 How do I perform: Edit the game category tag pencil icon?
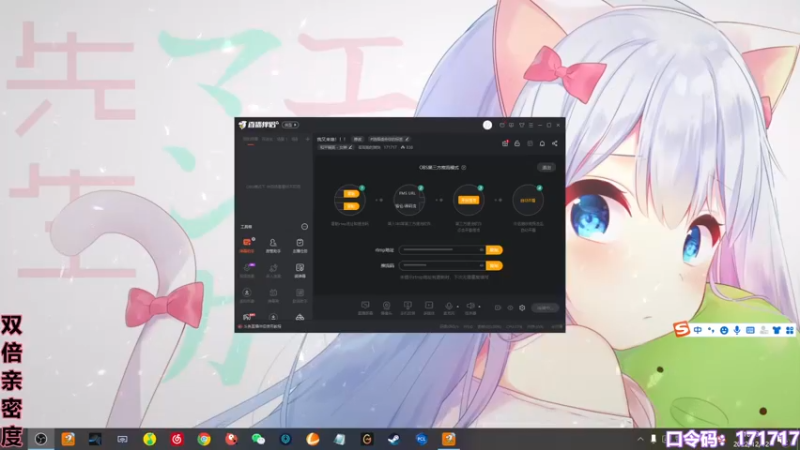pos(351,147)
